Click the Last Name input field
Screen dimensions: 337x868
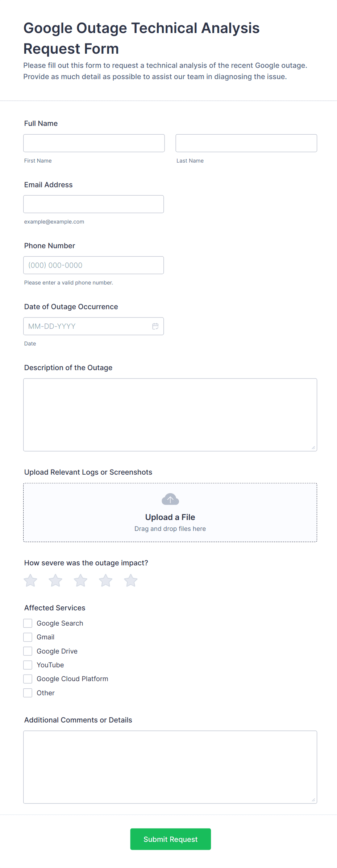click(x=246, y=143)
